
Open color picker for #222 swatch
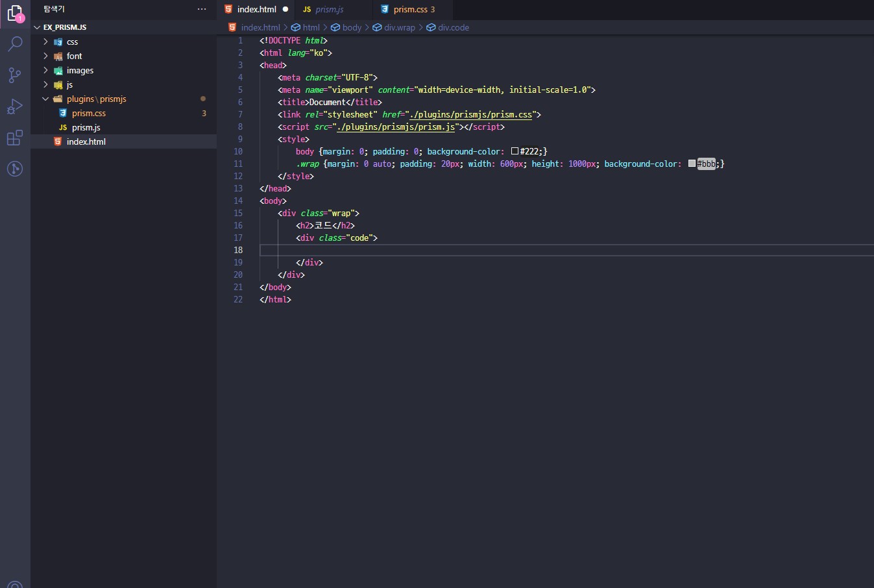pos(515,151)
